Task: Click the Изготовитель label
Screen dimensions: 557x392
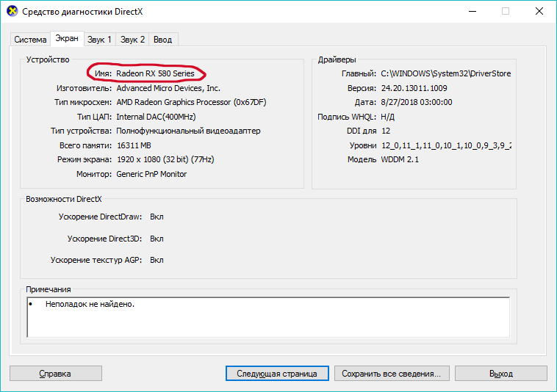Action: click(84, 88)
